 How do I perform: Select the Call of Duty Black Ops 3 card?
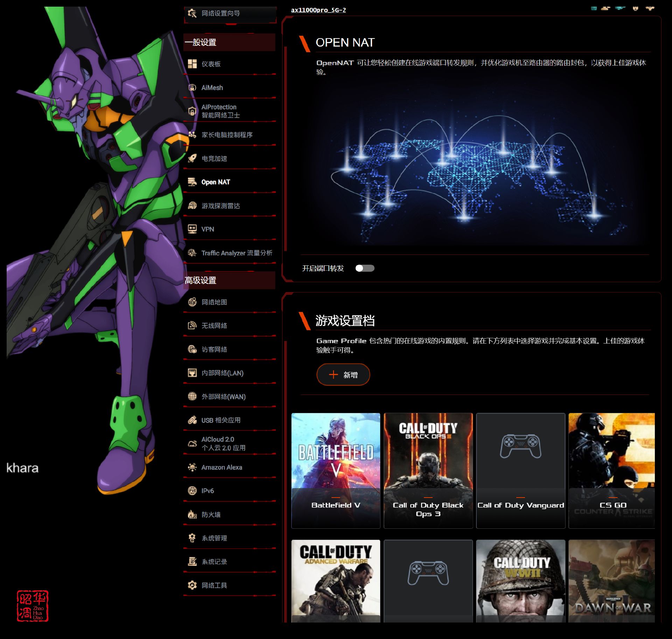[428, 471]
